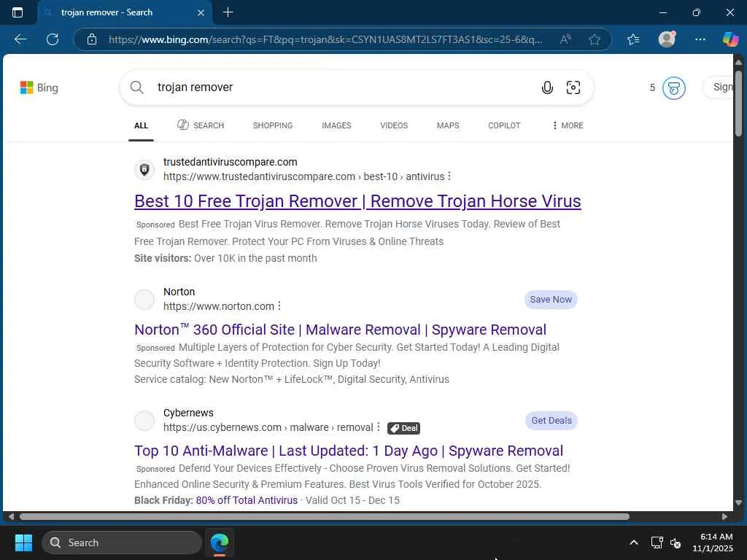Click the Deal tag badge
The width and height of the screenshot is (747, 560).
[403, 428]
